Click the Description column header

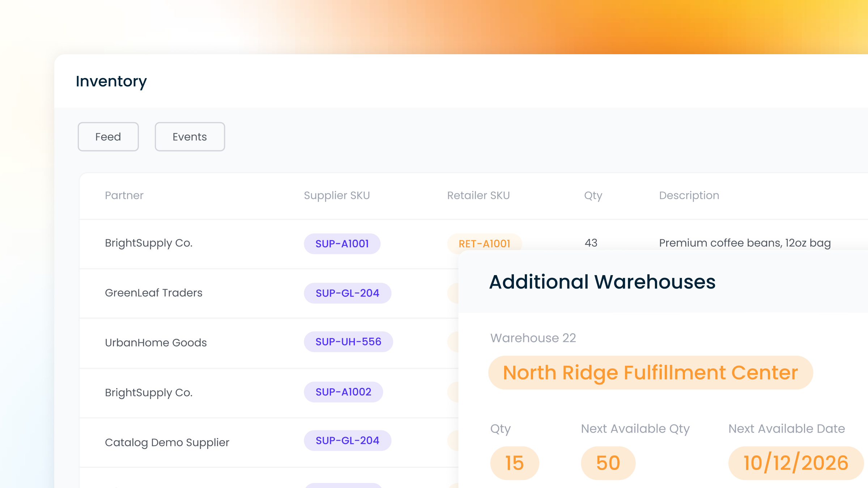point(689,196)
